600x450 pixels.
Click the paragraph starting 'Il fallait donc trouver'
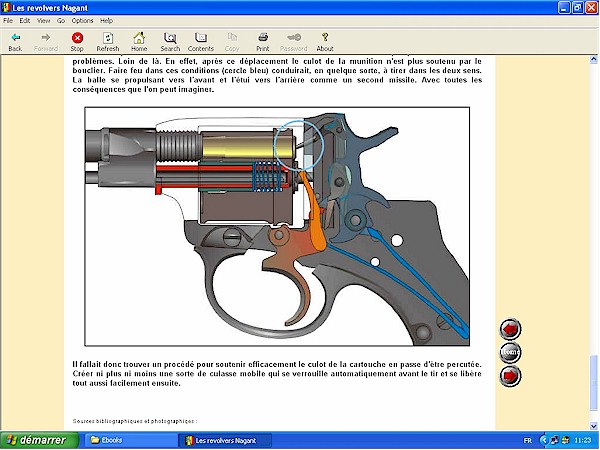[277, 373]
